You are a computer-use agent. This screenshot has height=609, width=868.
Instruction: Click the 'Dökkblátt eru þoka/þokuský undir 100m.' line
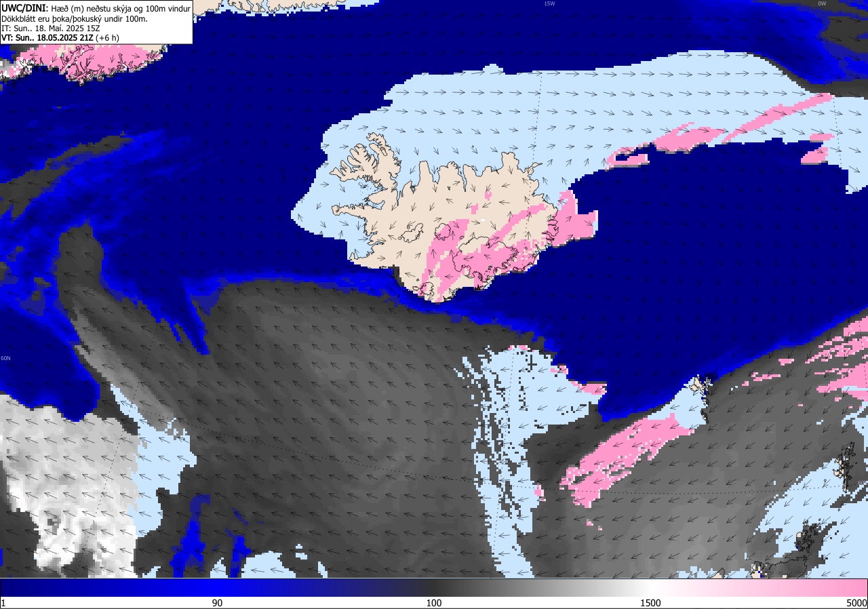point(74,18)
